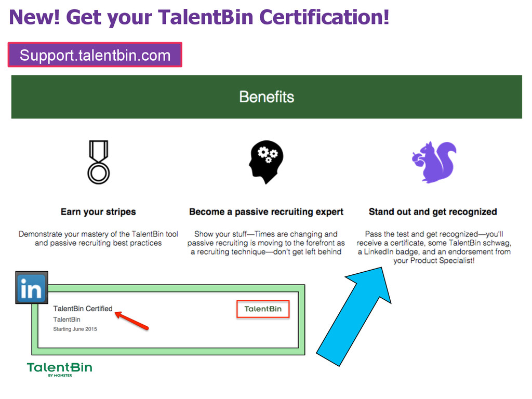The width and height of the screenshot is (532, 399).
Task: Click the TalentBin Certified title
Action: [x=83, y=309]
